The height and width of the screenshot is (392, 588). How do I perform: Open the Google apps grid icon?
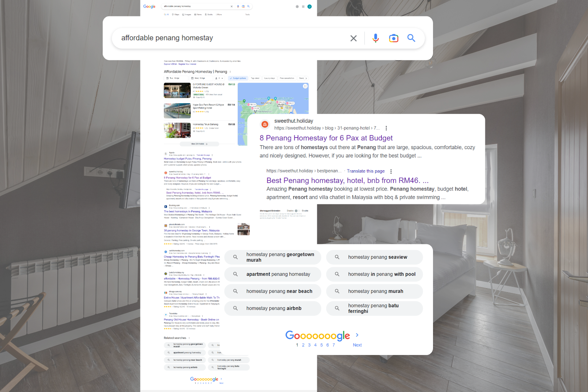point(303,7)
